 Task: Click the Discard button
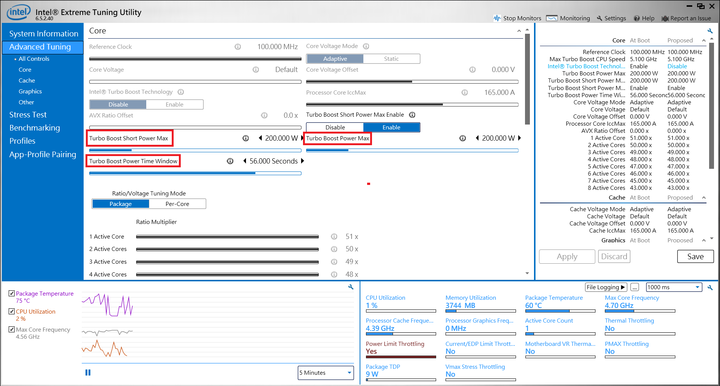point(614,257)
